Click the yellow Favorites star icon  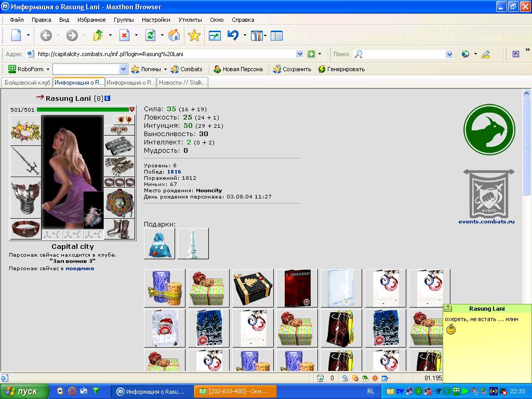194,35
